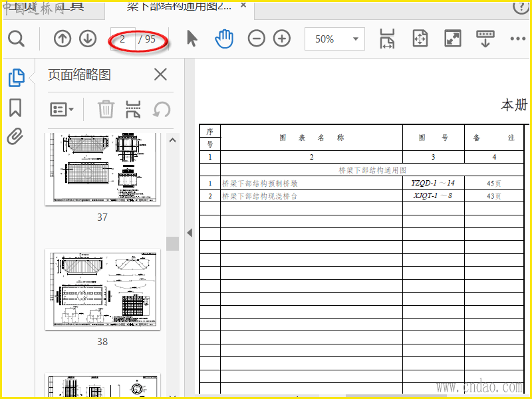Click the fit one full page icon

click(x=420, y=39)
